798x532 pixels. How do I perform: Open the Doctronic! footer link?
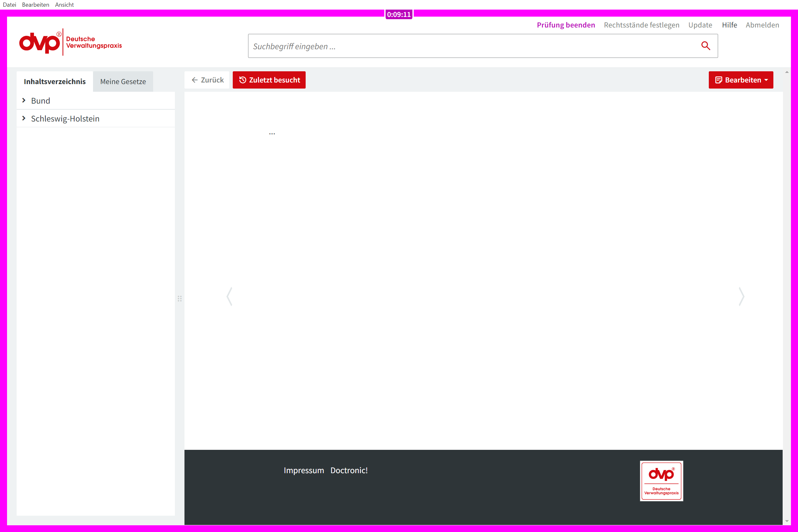349,470
